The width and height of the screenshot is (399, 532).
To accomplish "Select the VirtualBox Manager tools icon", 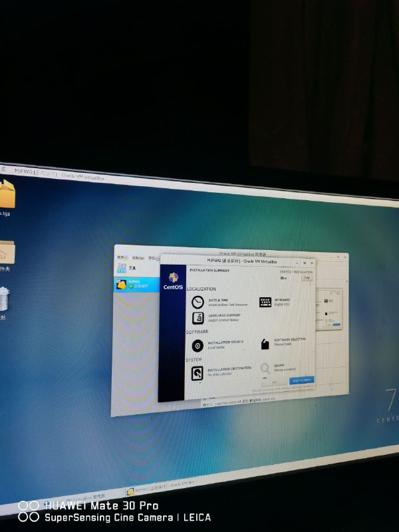I will coord(122,269).
